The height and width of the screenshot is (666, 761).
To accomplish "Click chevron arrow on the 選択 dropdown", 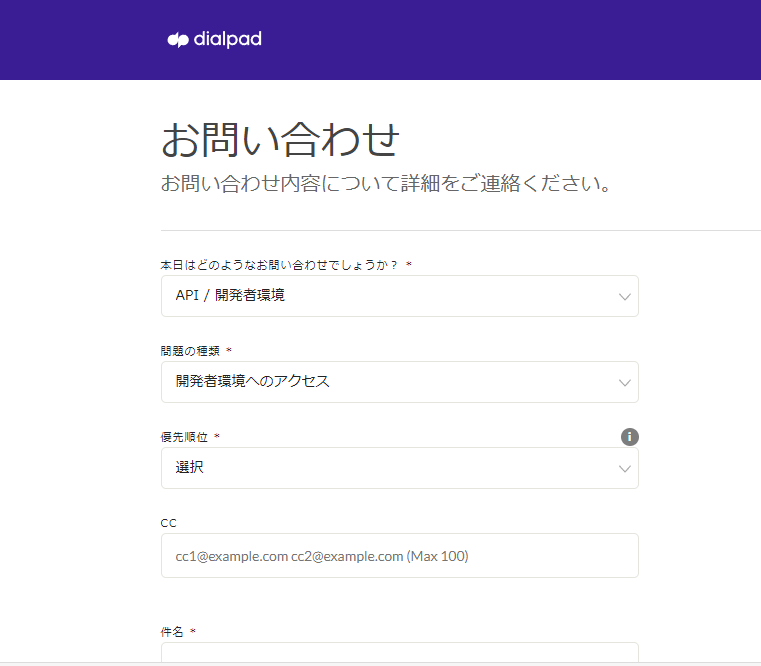I will point(625,469).
